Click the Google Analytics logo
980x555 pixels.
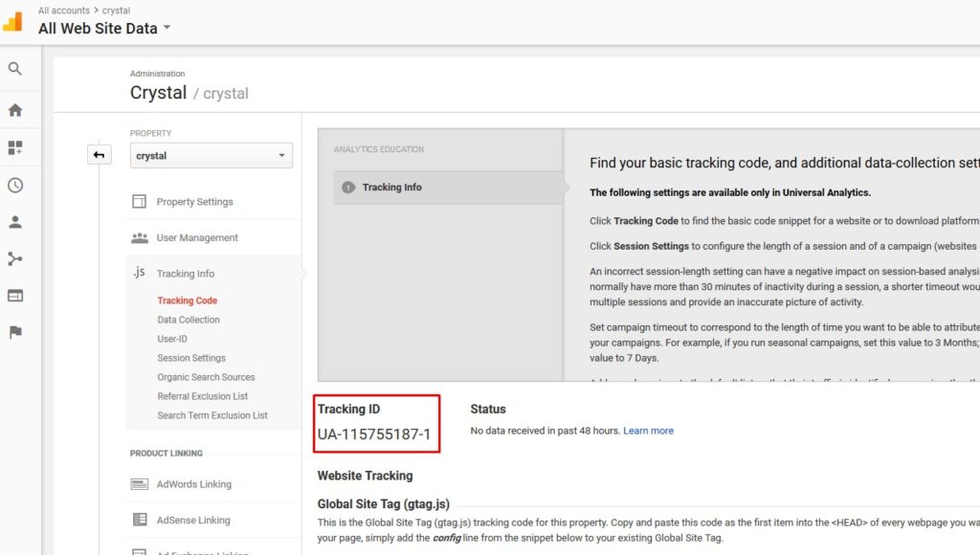click(x=12, y=21)
